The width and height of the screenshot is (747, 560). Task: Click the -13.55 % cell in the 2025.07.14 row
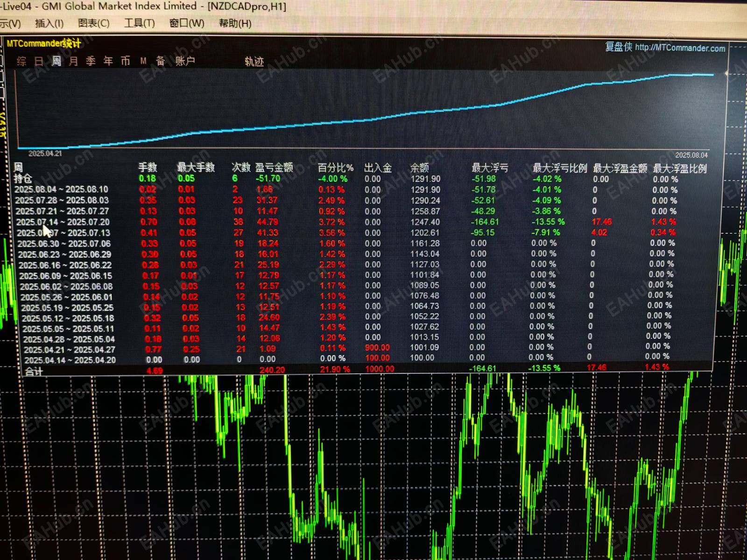[x=548, y=222]
